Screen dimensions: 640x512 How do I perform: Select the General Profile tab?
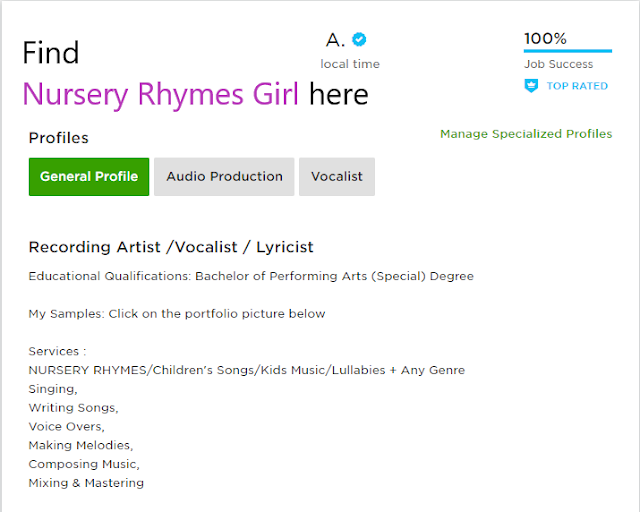click(89, 176)
